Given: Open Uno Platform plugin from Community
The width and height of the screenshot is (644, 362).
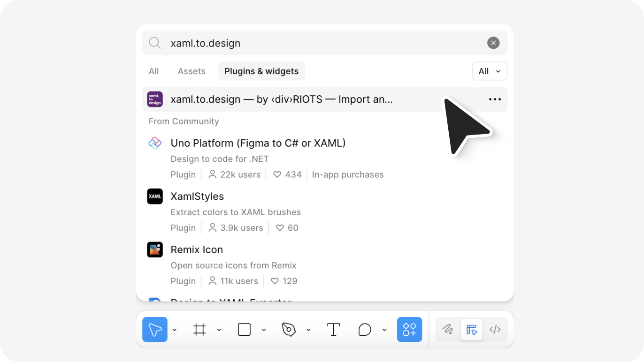Looking at the screenshot, I should click(258, 143).
